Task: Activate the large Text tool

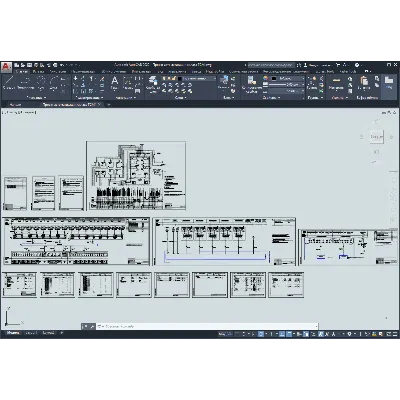Action: coord(114,83)
